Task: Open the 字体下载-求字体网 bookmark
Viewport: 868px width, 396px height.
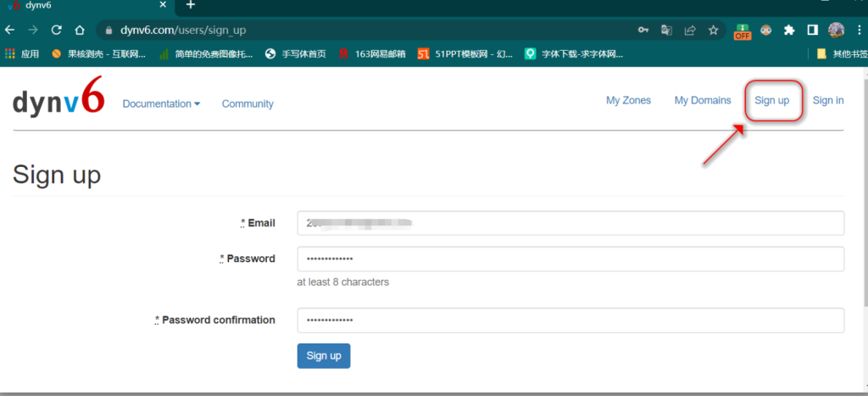Action: click(x=574, y=53)
